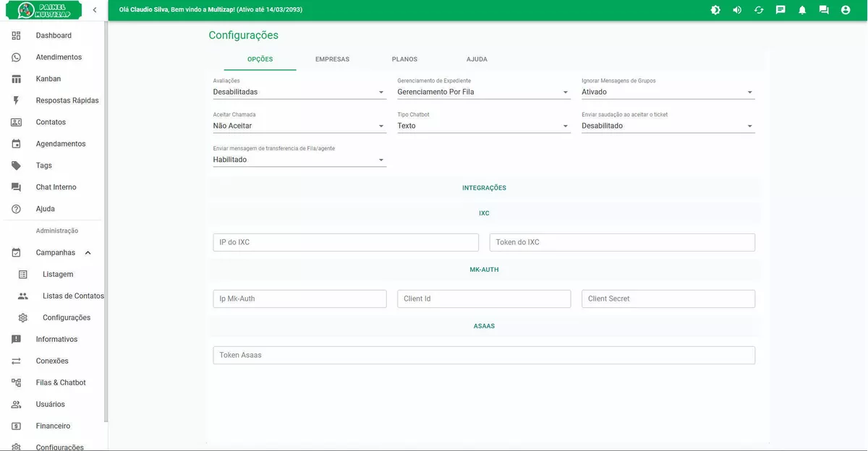Switch to the Empresas tab

point(333,59)
